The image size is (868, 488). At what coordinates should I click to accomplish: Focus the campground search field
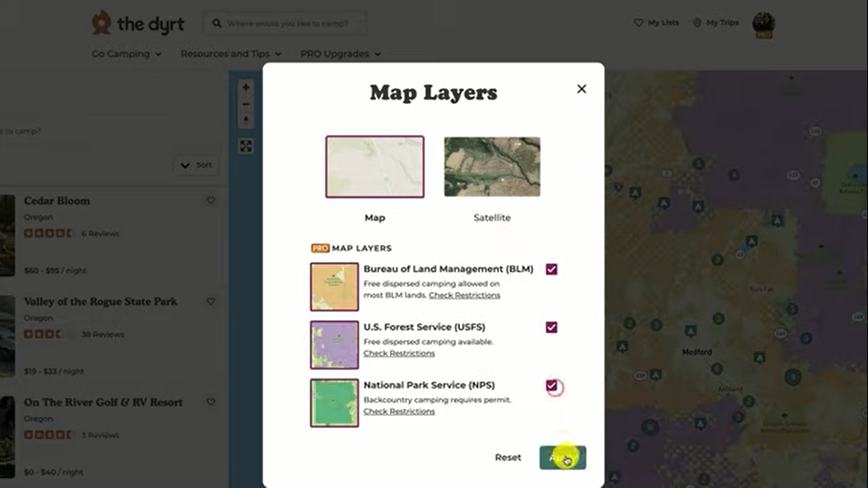pyautogui.click(x=285, y=24)
